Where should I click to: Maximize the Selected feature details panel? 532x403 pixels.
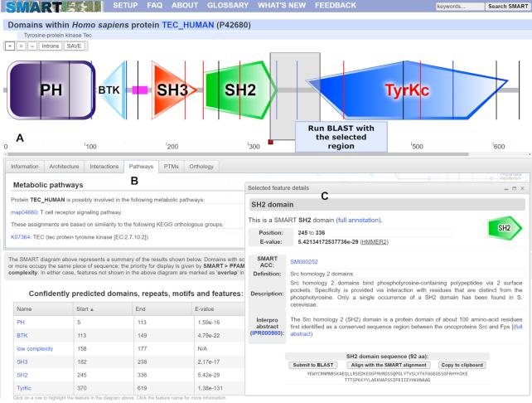(515, 188)
